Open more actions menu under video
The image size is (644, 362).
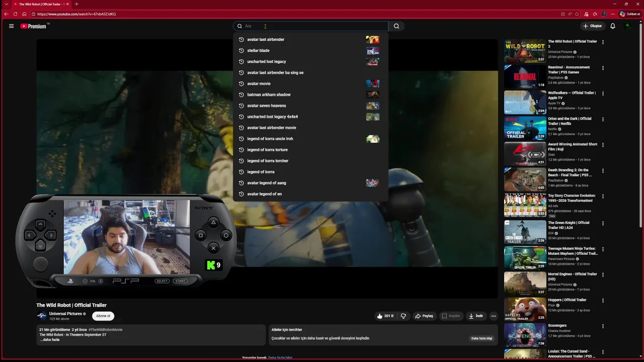pos(494,316)
